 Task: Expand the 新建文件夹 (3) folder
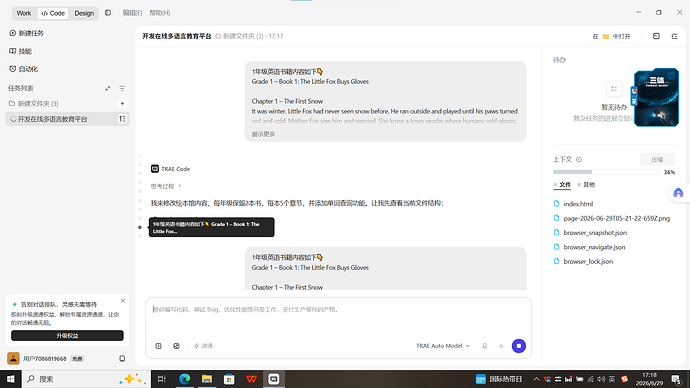click(33, 103)
